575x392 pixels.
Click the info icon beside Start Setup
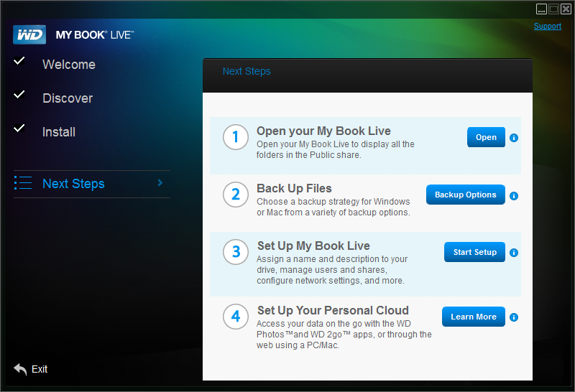point(514,253)
